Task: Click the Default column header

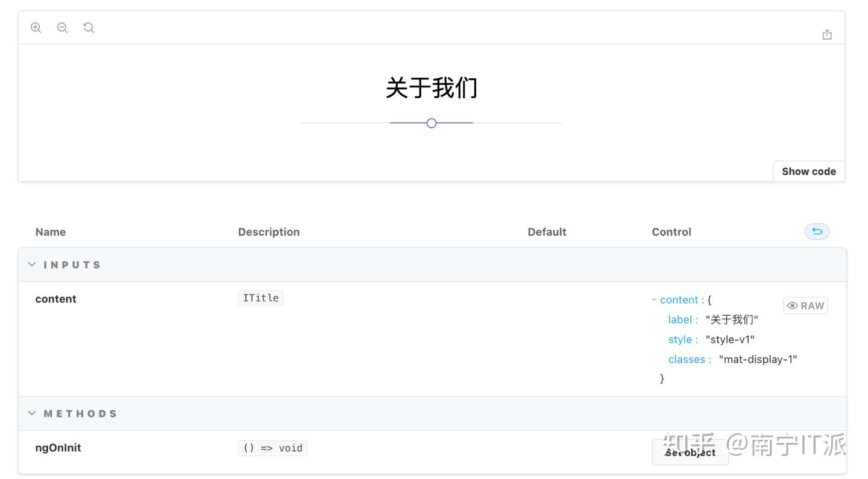Action: pos(547,232)
